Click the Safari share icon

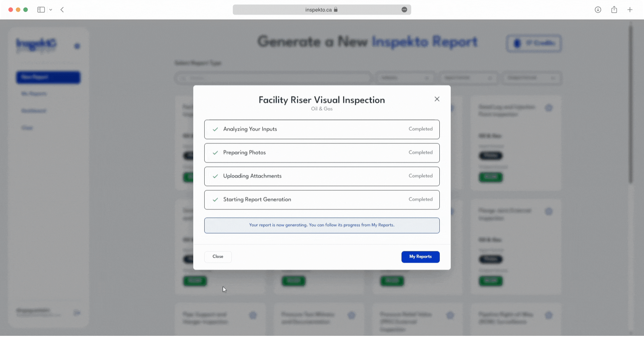614,10
